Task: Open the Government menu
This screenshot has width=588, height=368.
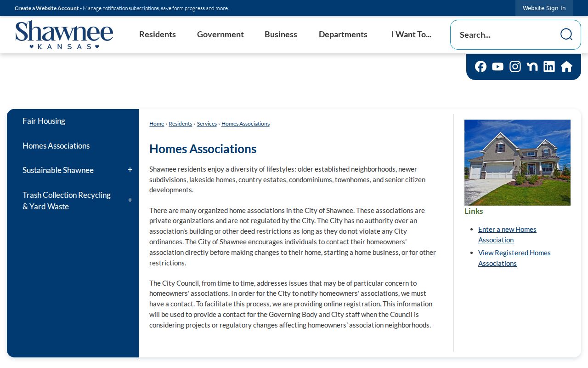Action: click(220, 34)
